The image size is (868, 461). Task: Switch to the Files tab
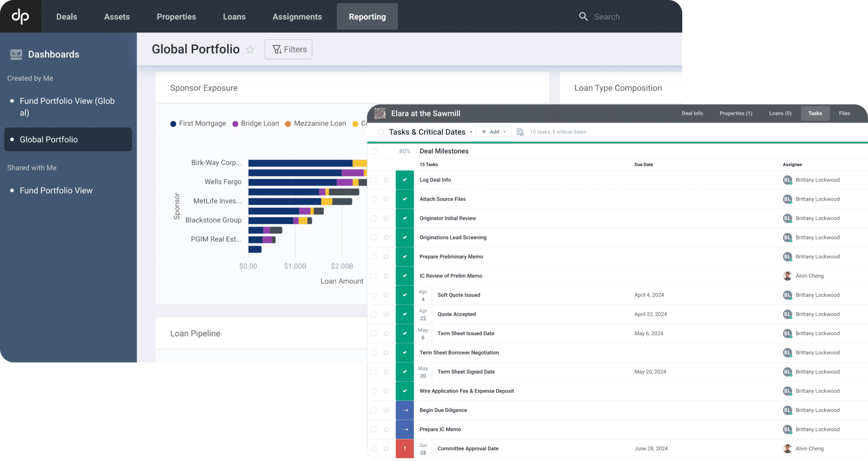coord(844,113)
